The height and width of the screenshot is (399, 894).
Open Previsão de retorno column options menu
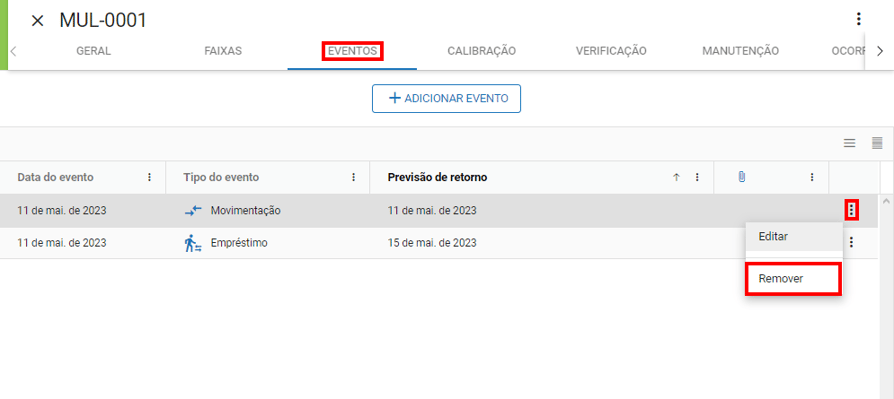[x=697, y=177]
